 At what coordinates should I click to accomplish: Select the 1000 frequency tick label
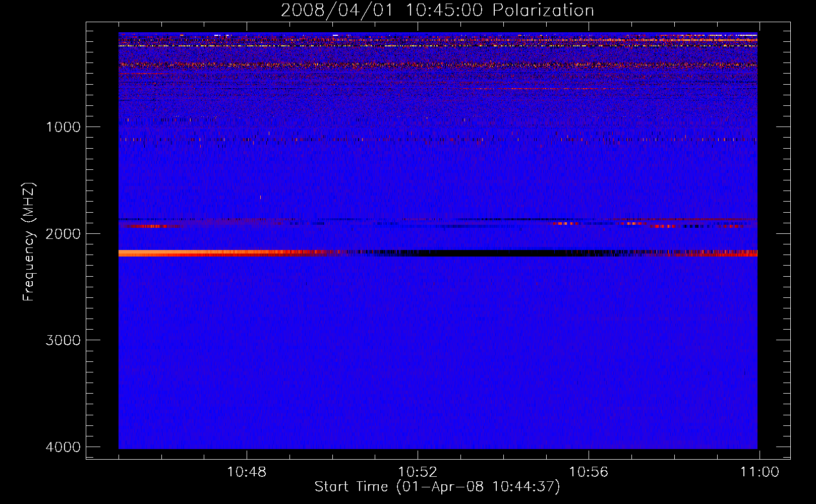[63, 127]
